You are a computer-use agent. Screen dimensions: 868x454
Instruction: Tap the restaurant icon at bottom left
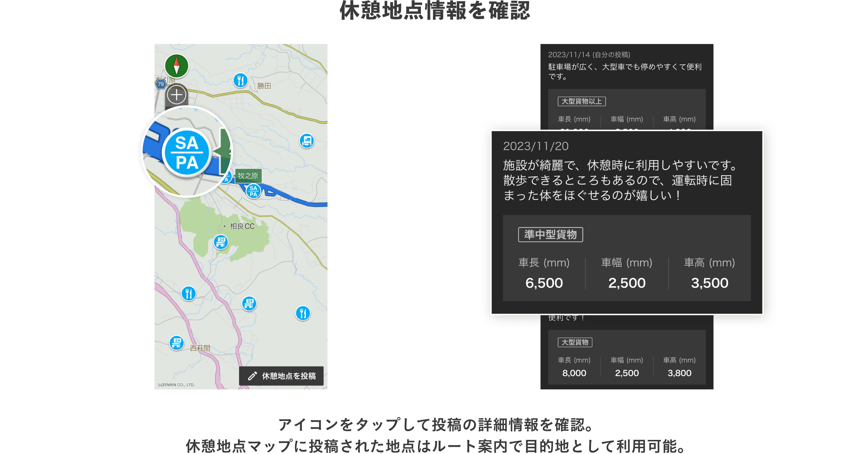tap(188, 293)
